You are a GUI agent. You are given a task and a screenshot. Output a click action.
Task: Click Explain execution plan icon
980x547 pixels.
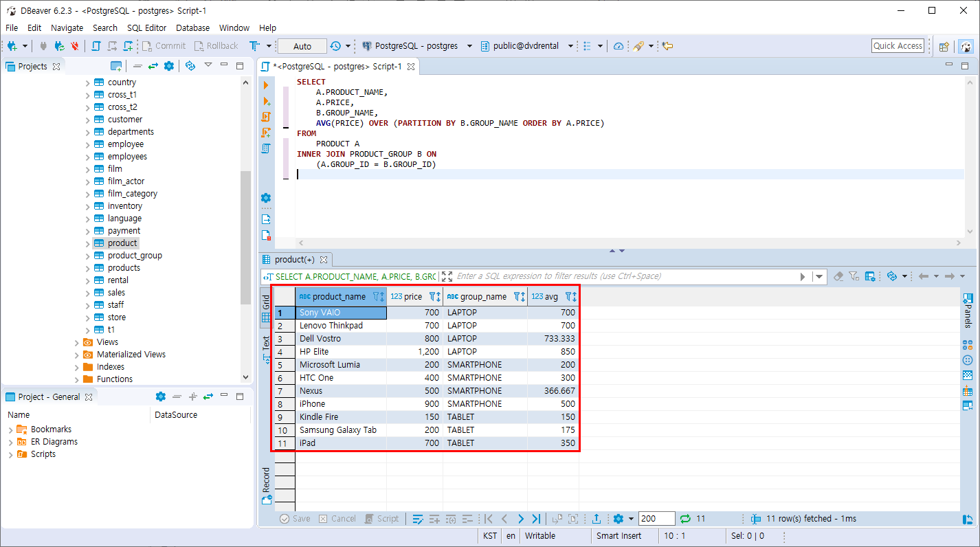266,148
